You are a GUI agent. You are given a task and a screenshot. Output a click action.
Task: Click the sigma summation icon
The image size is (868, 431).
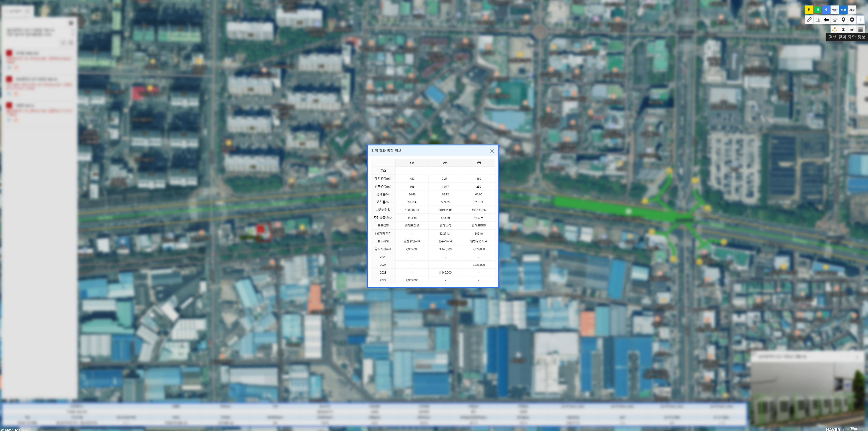click(x=843, y=30)
